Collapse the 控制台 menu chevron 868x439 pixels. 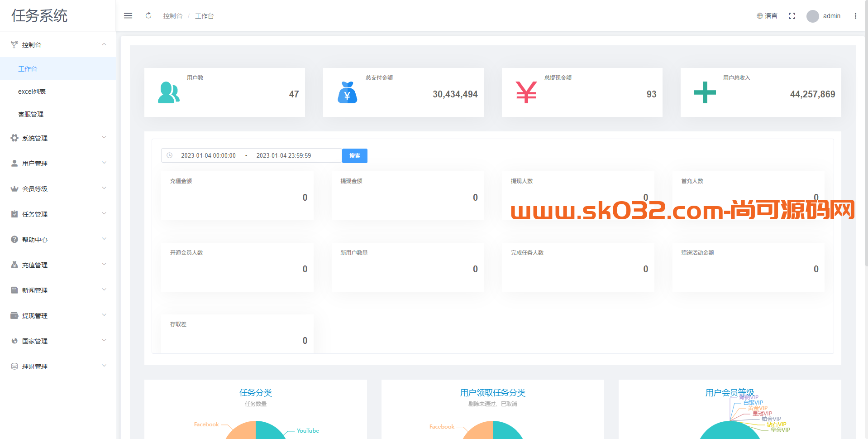pos(104,44)
